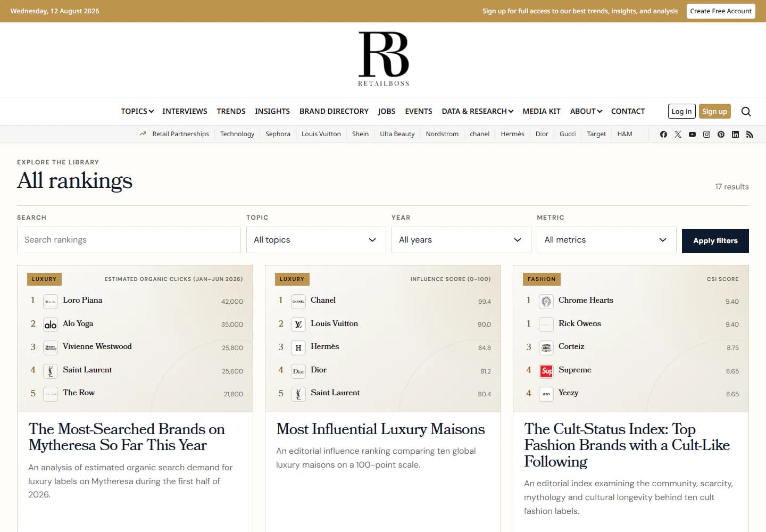This screenshot has height=532, width=766.
Task: Open the Retail Partnerships trending link
Action: [x=180, y=134]
